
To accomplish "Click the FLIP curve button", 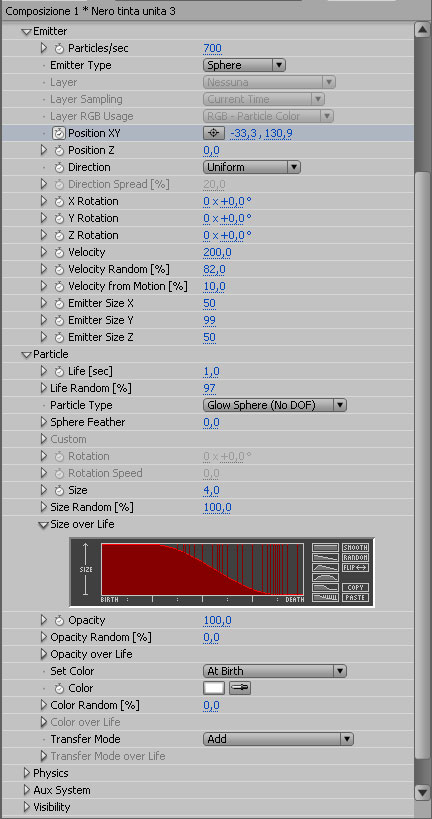I will click(x=355, y=567).
